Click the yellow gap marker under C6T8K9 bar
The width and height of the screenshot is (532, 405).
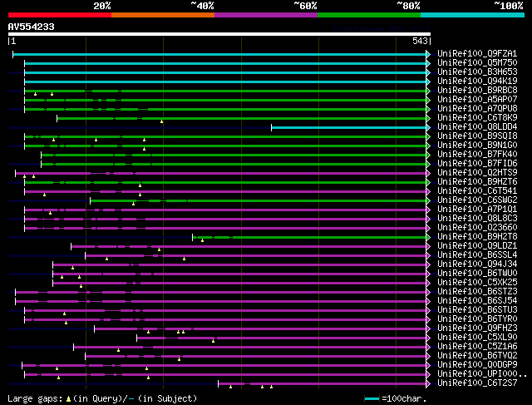click(x=162, y=121)
